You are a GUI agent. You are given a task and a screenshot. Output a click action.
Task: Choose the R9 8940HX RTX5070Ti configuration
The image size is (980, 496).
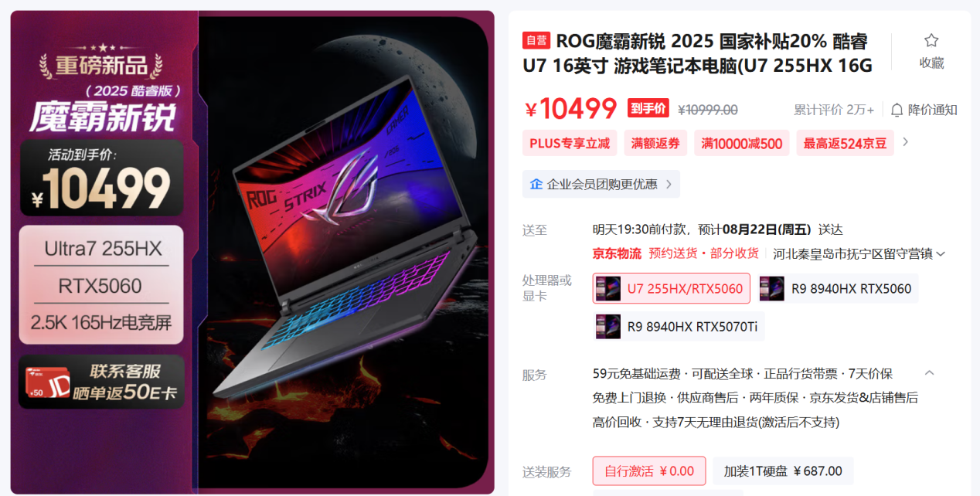[x=679, y=327]
